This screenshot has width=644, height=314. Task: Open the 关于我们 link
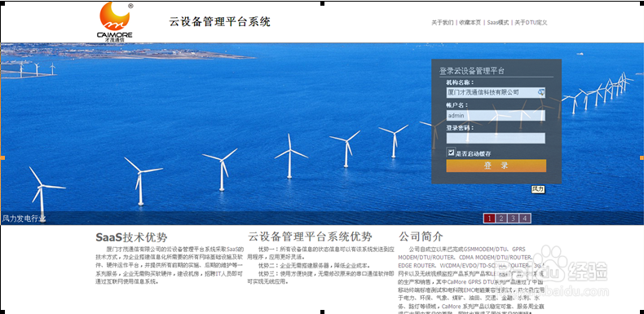tap(443, 23)
